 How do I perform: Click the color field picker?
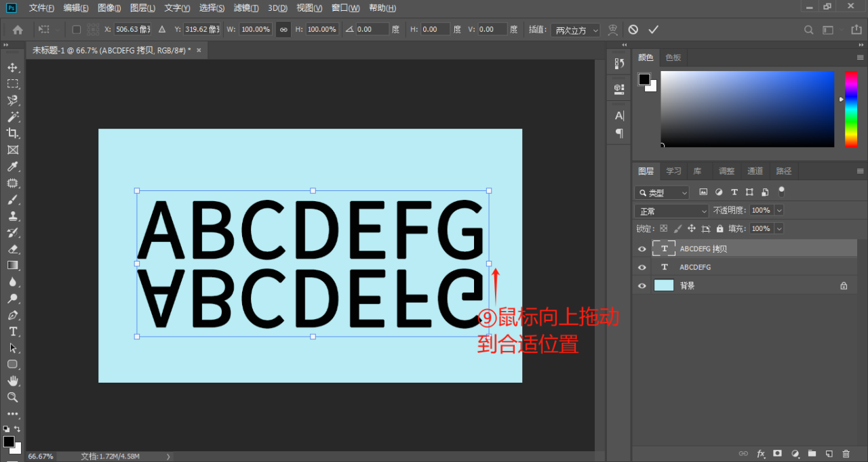[747, 109]
